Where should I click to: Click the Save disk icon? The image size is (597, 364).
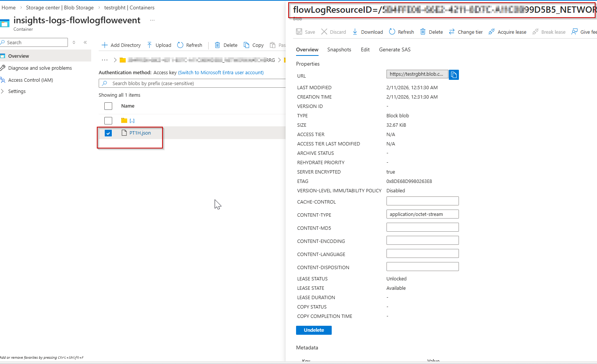[x=299, y=32]
